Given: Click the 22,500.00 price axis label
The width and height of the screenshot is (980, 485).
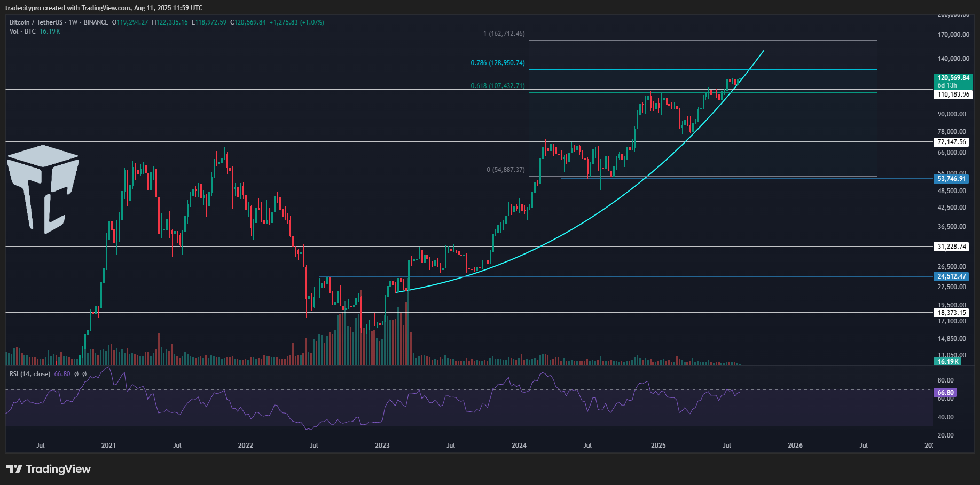Looking at the screenshot, I should [x=952, y=287].
